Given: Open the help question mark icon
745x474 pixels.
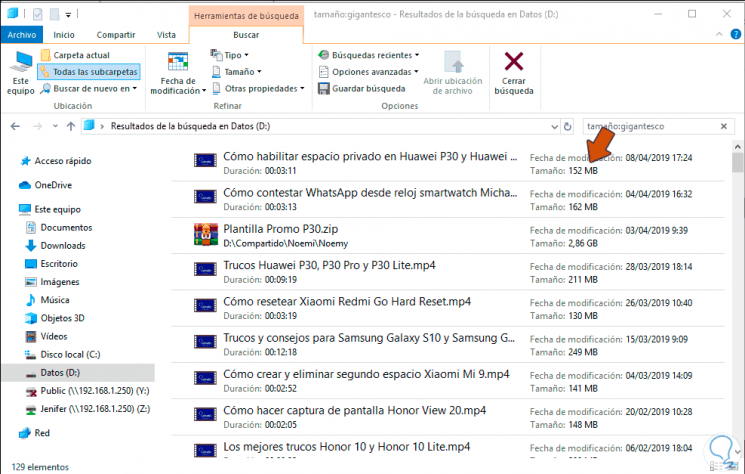Looking at the screenshot, I should (735, 34).
